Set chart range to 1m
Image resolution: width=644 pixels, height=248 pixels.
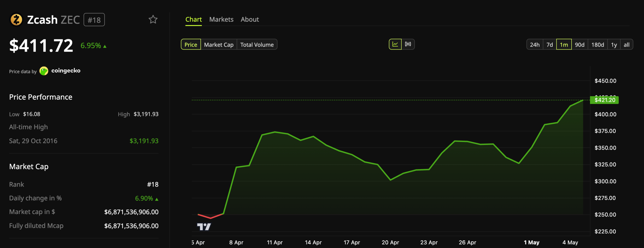[564, 45]
